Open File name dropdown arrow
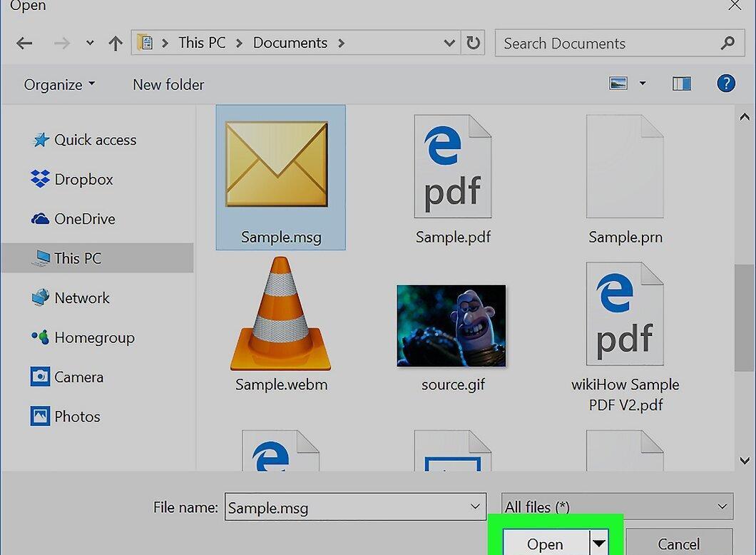Image resolution: width=756 pixels, height=555 pixels. click(x=475, y=506)
